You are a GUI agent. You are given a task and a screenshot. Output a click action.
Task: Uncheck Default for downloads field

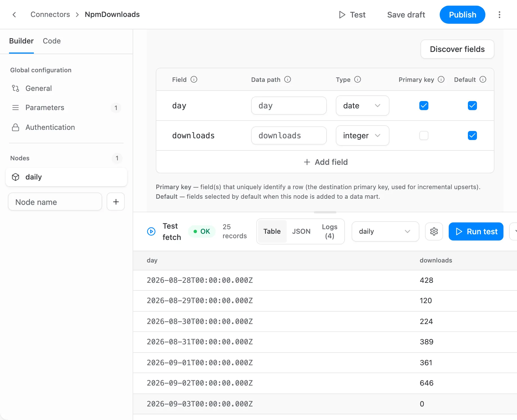pos(472,135)
